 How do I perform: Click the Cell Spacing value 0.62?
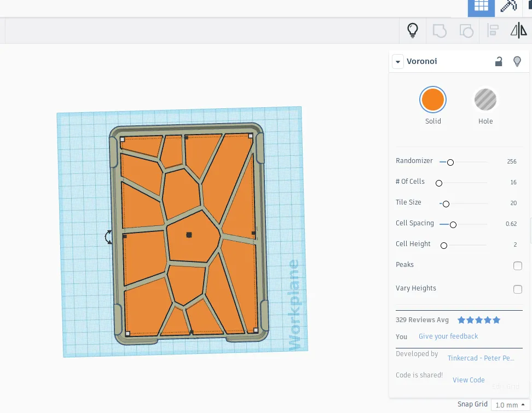511,224
